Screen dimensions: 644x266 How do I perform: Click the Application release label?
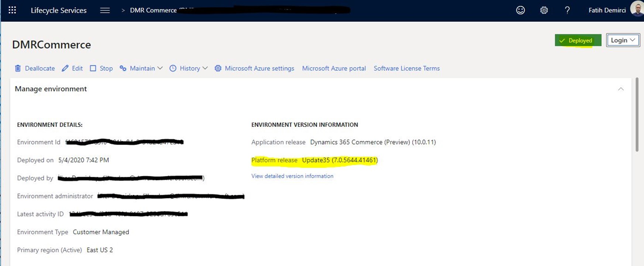(278, 142)
